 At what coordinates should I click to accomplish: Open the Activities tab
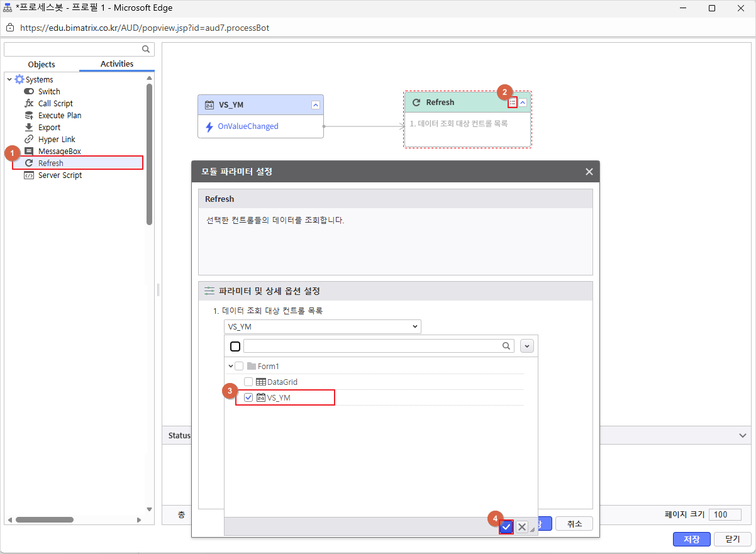point(117,64)
